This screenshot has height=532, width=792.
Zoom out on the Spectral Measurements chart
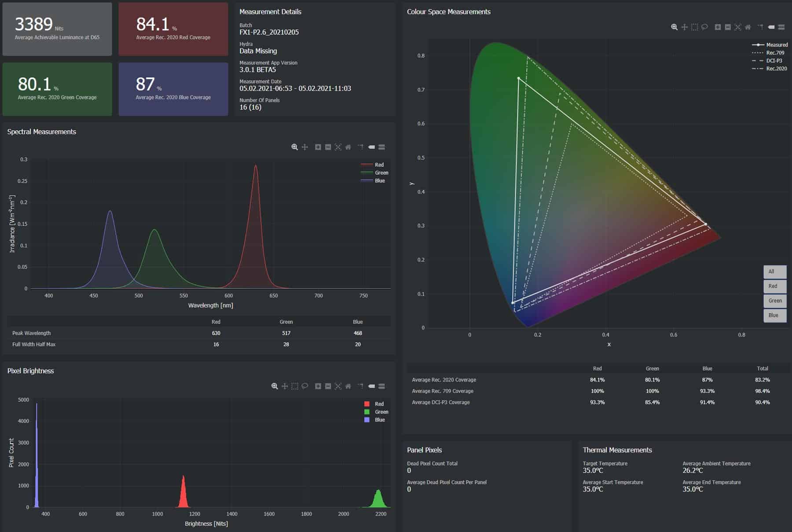tap(328, 147)
